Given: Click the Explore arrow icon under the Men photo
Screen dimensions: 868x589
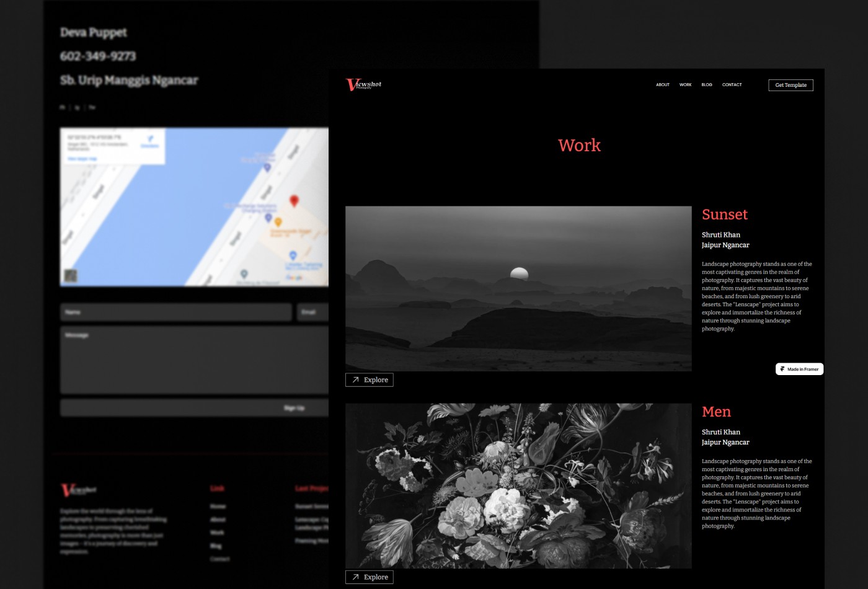Looking at the screenshot, I should pos(355,577).
